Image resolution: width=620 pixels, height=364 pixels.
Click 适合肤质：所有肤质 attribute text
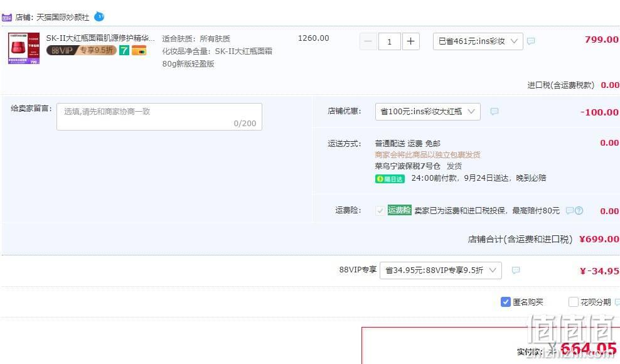[x=196, y=39]
